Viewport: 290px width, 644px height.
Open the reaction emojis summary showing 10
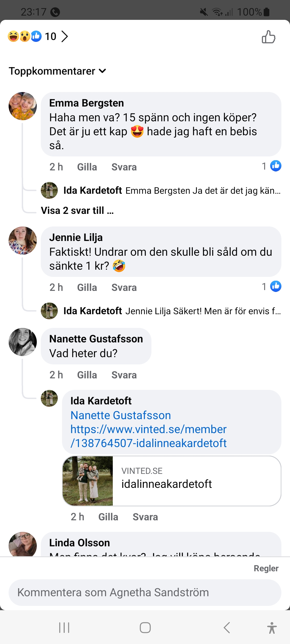click(x=38, y=36)
